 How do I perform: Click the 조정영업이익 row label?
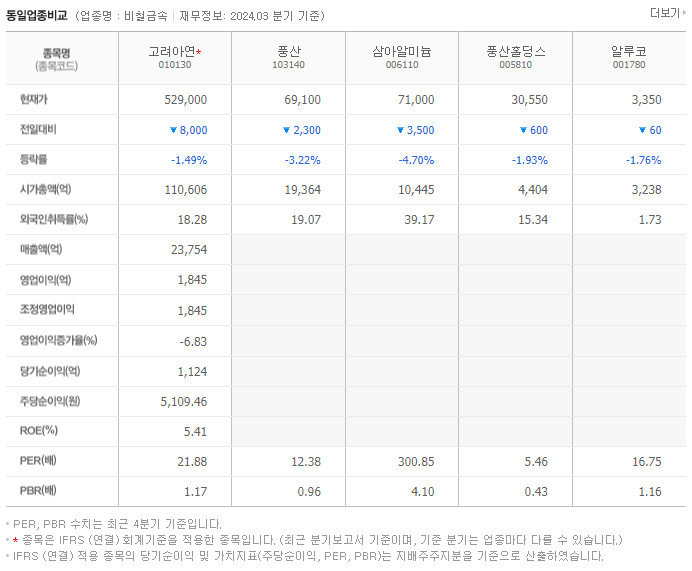(x=47, y=309)
